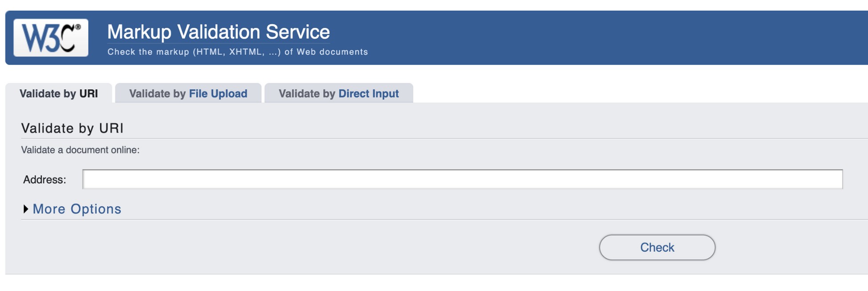
Task: Click the Markup Validation Service title
Action: pos(218,31)
